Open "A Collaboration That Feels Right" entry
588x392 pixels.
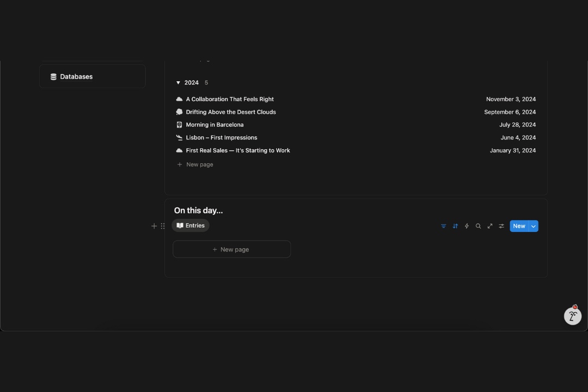click(230, 99)
